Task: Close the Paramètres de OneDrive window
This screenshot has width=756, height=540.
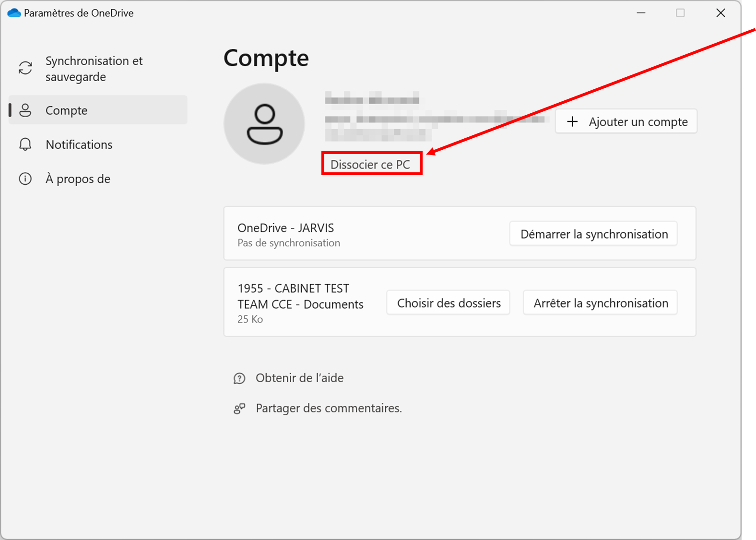Action: pos(721,13)
